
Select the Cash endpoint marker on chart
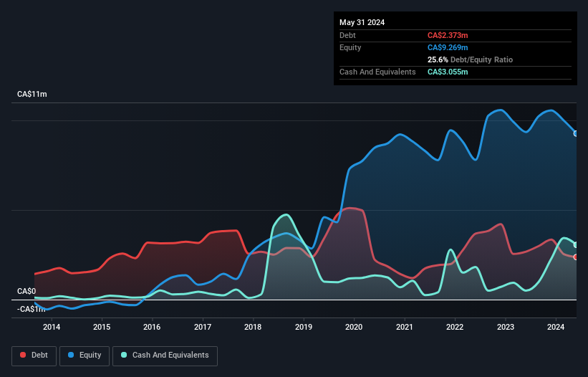pyautogui.click(x=576, y=245)
